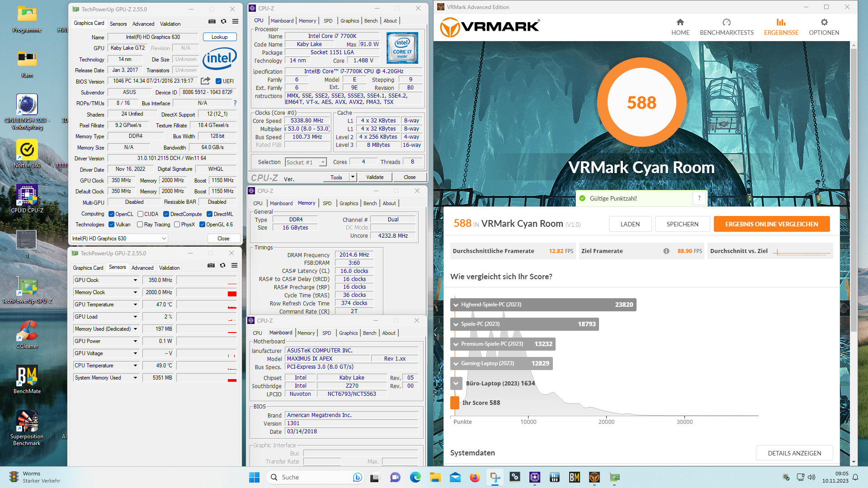Open SPD tab in CPU-Z Memory window
This screenshot has width=868, height=488.
(327, 203)
